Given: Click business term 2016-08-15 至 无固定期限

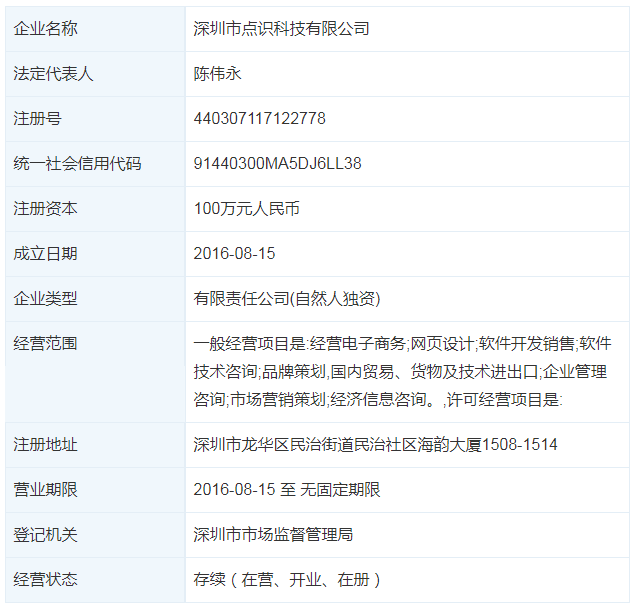Looking at the screenshot, I should click(x=286, y=490).
